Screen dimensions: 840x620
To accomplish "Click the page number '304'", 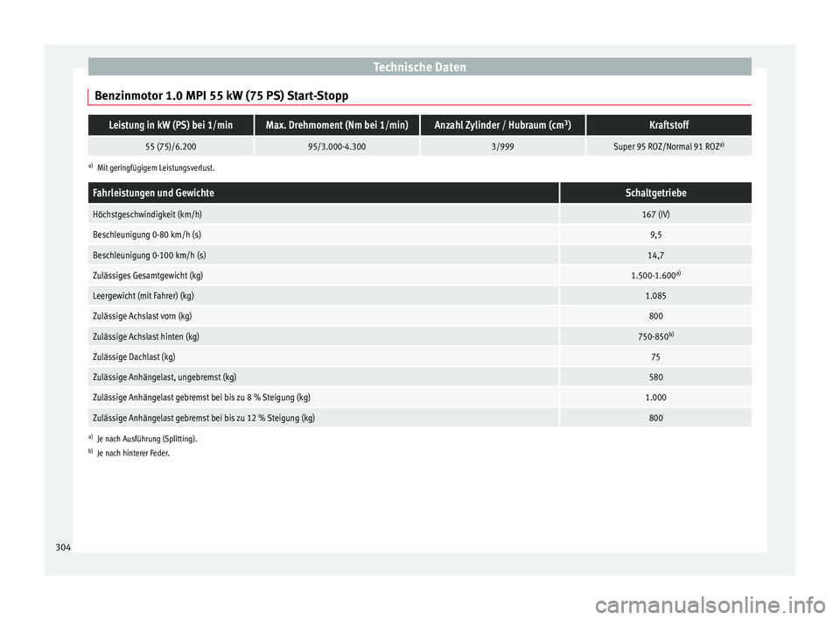I will click(63, 547).
